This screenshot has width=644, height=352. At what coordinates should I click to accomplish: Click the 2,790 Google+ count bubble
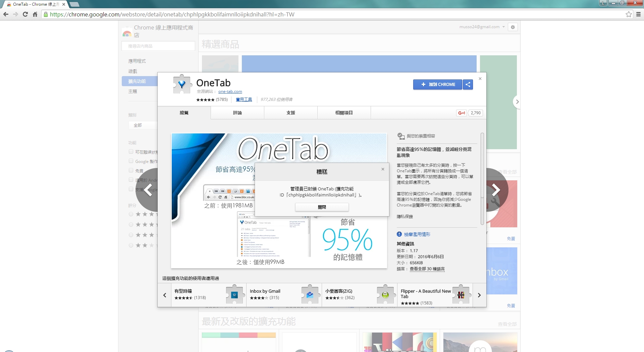tap(476, 113)
